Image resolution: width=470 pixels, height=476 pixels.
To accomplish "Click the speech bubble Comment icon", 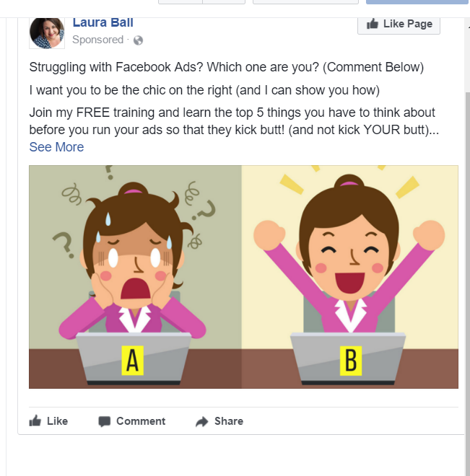I will click(x=104, y=421).
